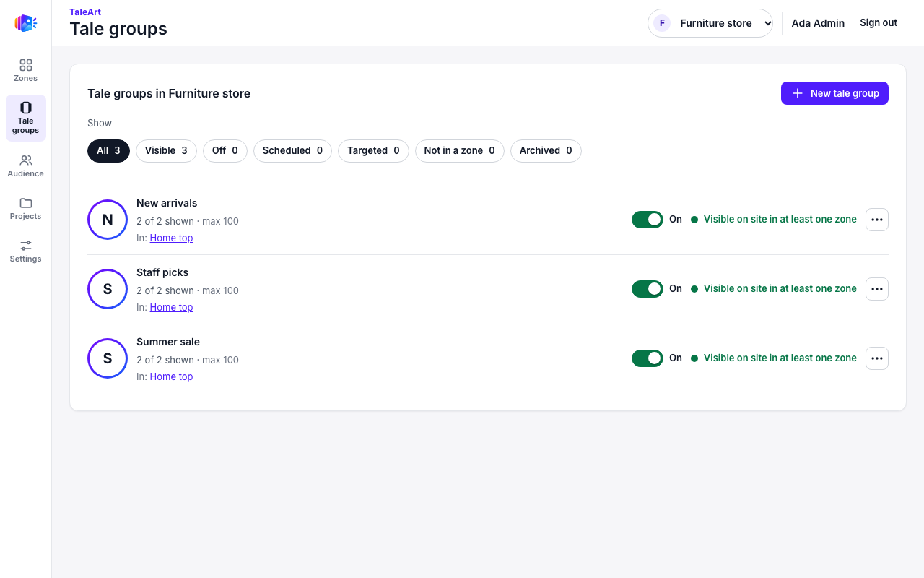This screenshot has height=578, width=924.
Task: Click the visibility status text for Staff picks
Action: click(780, 289)
